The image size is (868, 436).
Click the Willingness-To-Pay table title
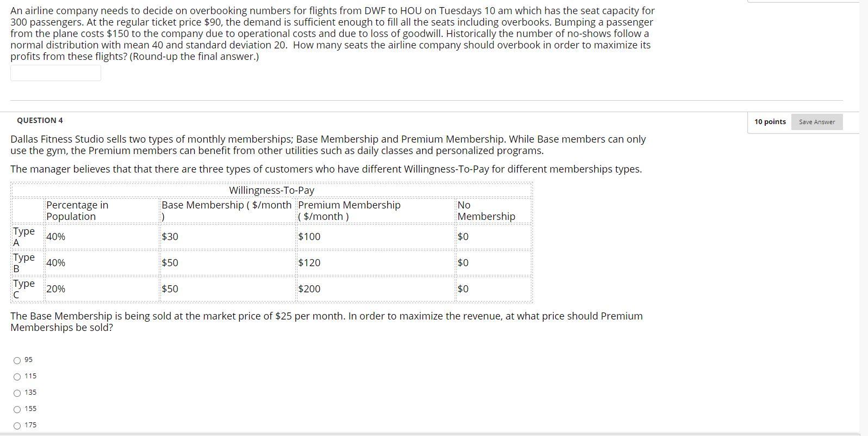tap(271, 191)
